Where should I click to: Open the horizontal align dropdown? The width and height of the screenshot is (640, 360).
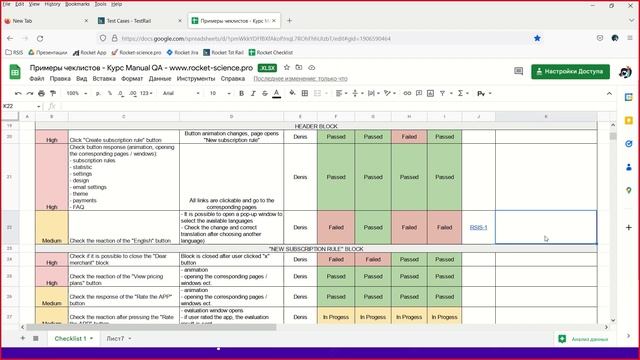point(341,93)
